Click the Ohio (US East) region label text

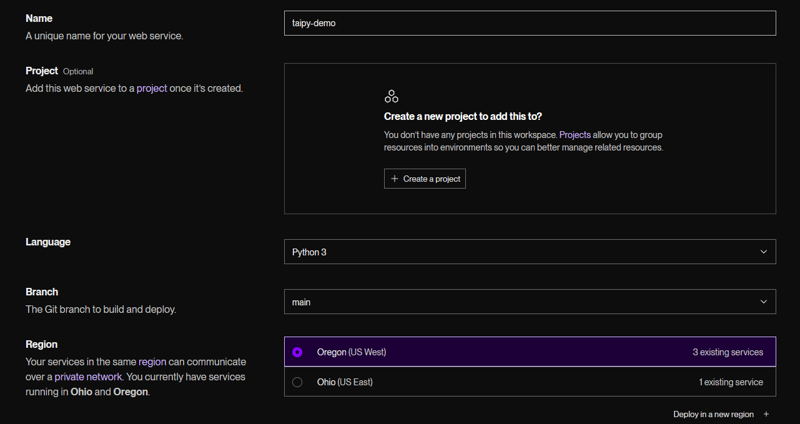[344, 382]
